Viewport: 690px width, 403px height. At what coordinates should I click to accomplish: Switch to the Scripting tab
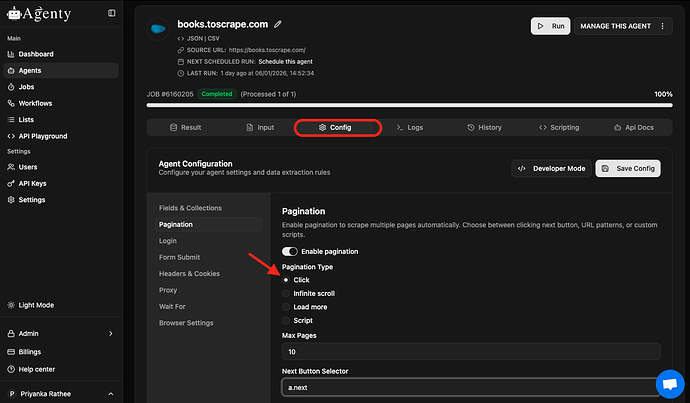point(559,128)
